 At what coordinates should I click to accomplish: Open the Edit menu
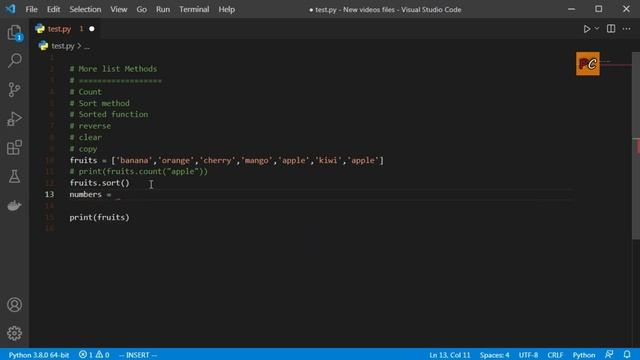point(53,9)
